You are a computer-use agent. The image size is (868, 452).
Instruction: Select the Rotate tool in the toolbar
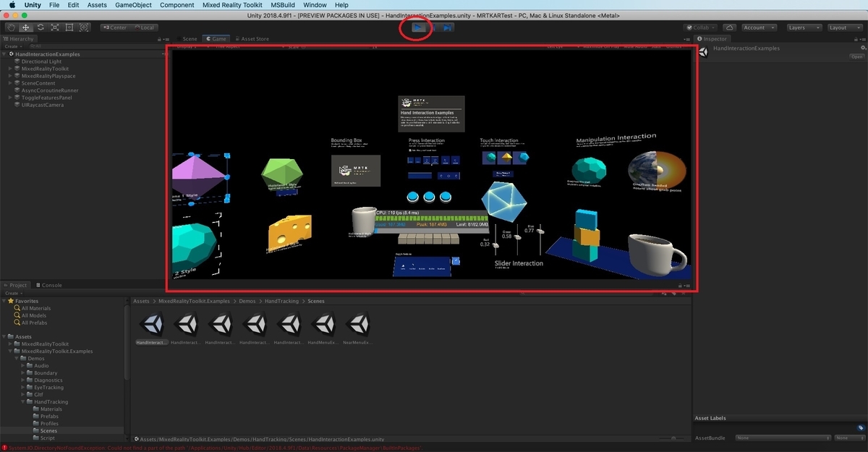tap(41, 27)
